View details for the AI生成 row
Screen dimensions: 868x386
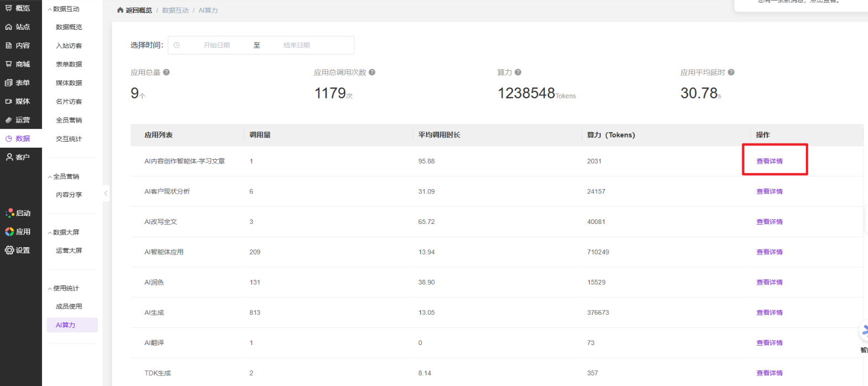click(769, 312)
